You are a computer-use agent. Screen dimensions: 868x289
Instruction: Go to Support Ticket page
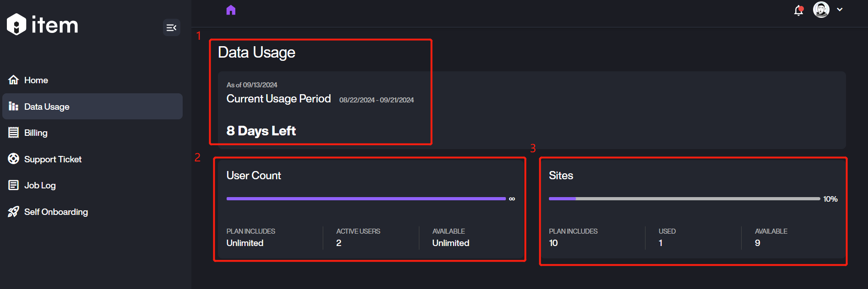point(53,159)
